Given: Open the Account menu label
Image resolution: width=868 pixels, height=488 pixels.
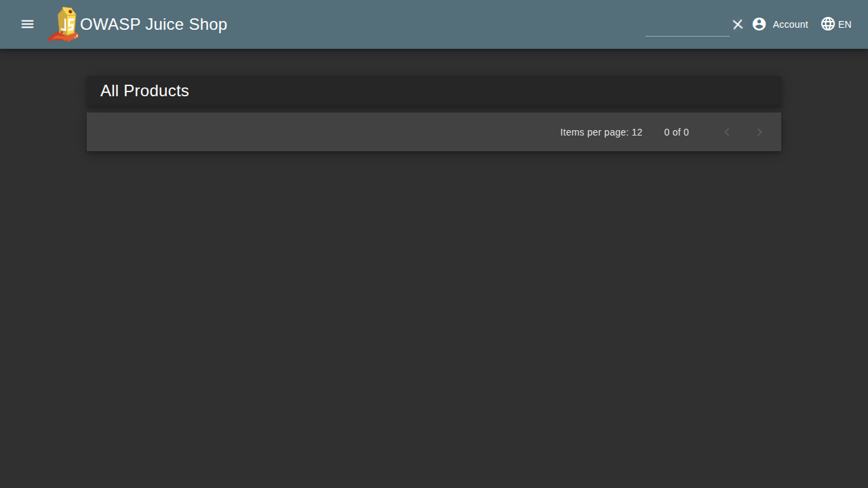Looking at the screenshot, I should 790,24.
